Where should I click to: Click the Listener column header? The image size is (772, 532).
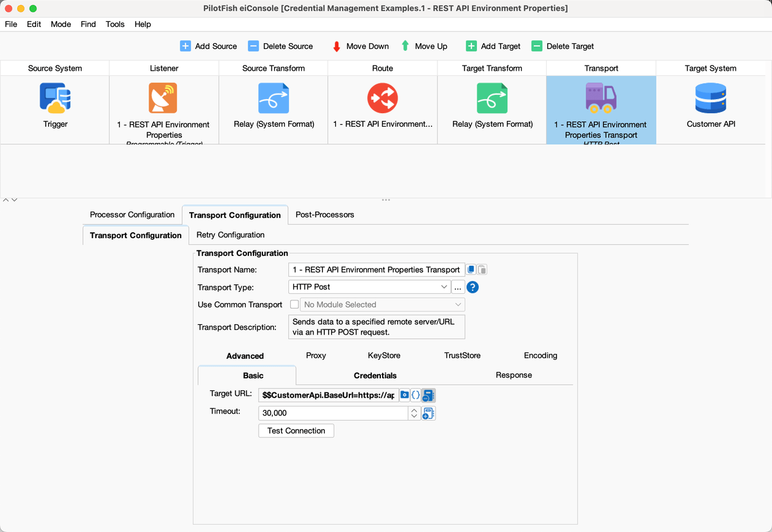click(164, 68)
